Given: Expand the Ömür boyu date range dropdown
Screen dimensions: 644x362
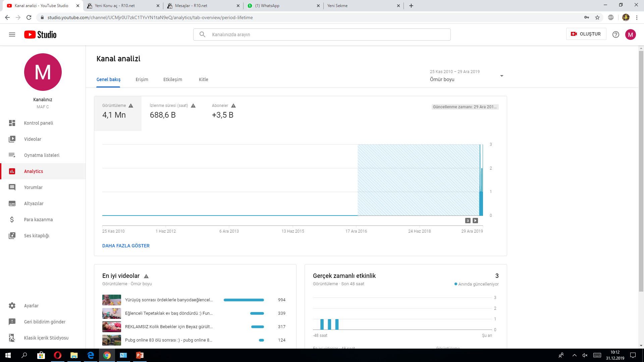Looking at the screenshot, I should pos(467,76).
